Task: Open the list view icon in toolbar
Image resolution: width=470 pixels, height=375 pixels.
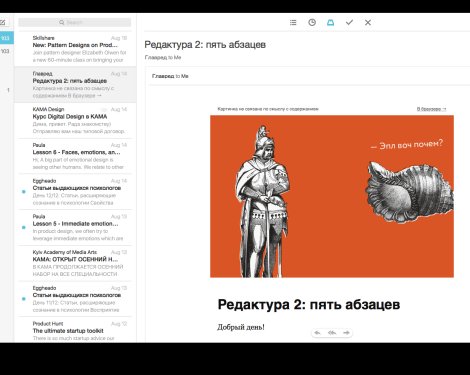Action: (x=293, y=22)
